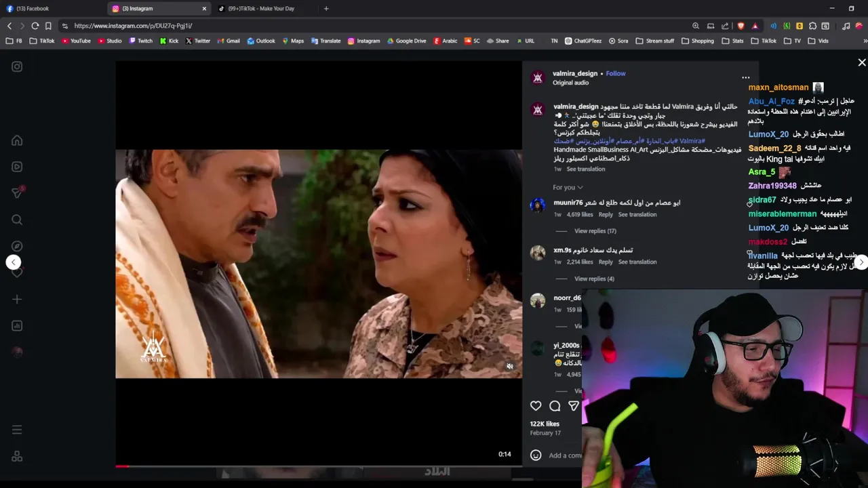Open the post options three-dot menu

click(745, 78)
